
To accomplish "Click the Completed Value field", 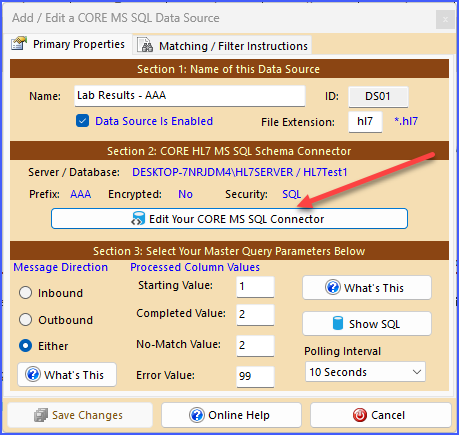I will [x=255, y=315].
